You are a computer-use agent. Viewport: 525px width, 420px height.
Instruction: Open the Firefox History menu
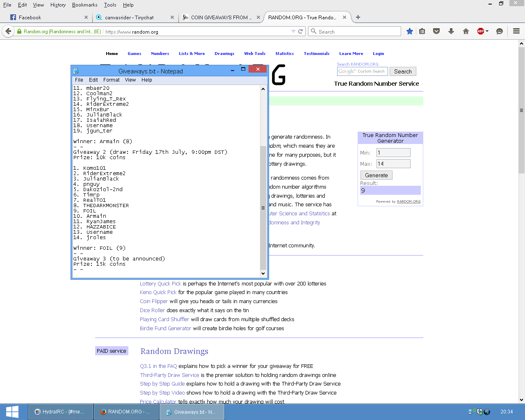click(x=58, y=5)
